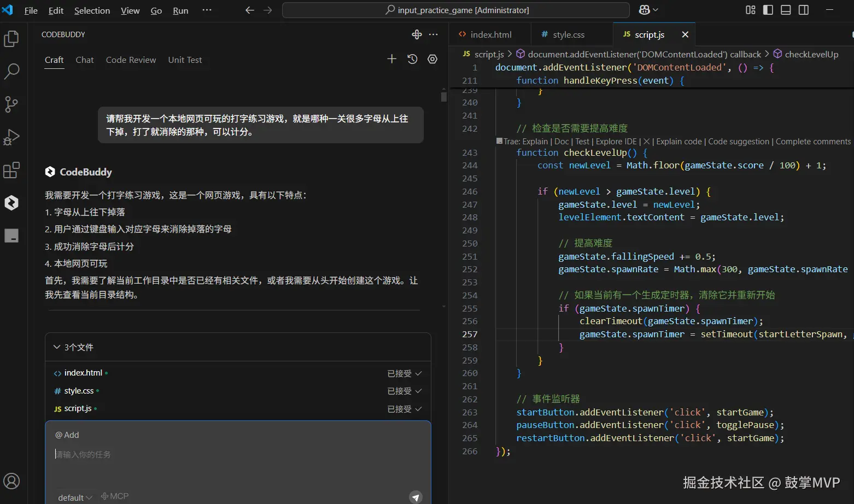
Task: Open the Extensions view
Action: pos(11,170)
